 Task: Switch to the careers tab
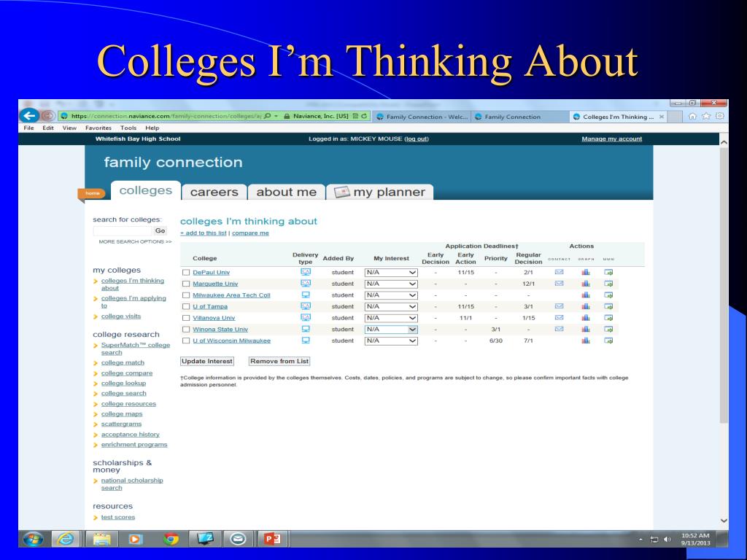pos(214,192)
